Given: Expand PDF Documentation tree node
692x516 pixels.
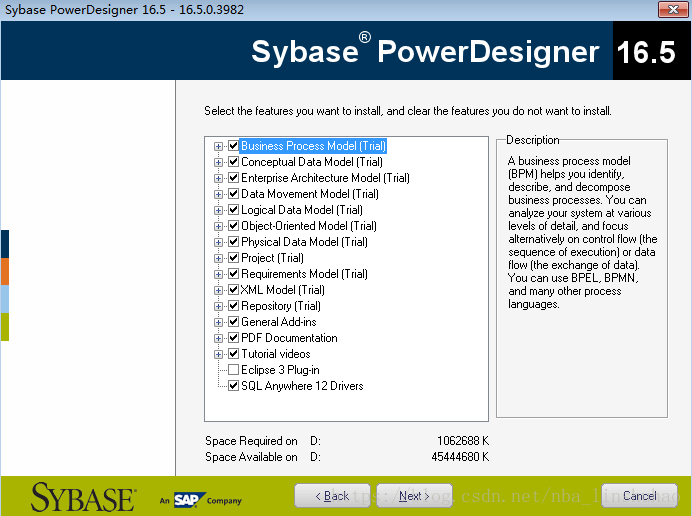Looking at the screenshot, I should click(x=218, y=338).
